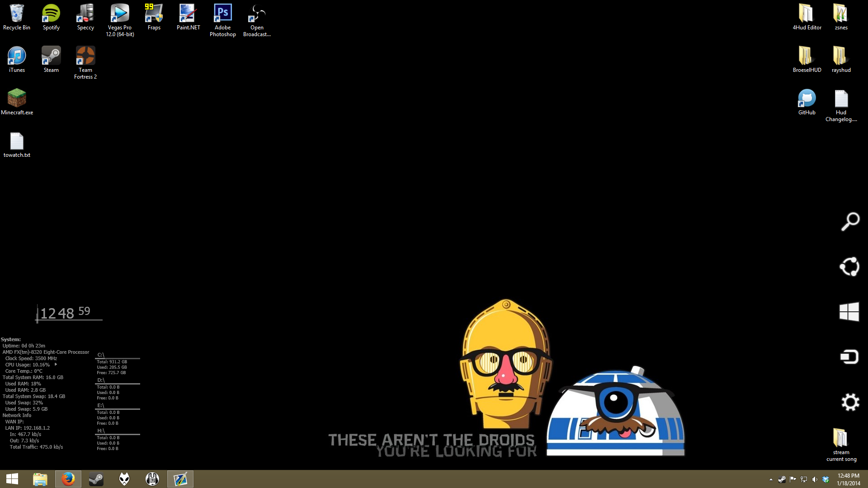Open the Open Broadcaster desktop shortcut

pyautogui.click(x=257, y=20)
